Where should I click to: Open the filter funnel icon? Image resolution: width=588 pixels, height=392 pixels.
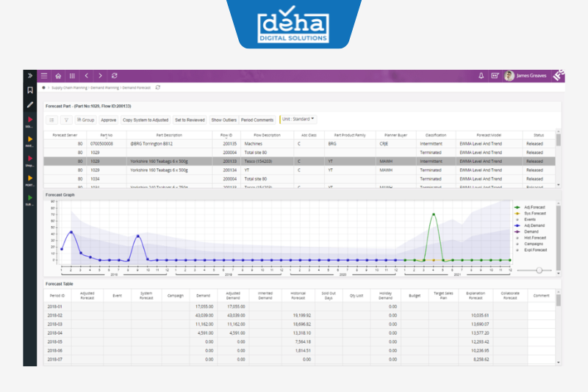click(x=66, y=120)
